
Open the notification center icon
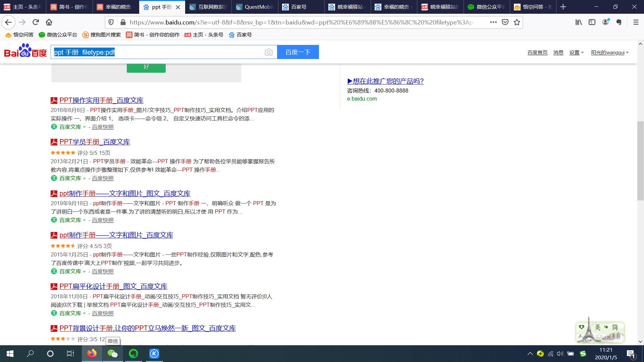pos(631,354)
